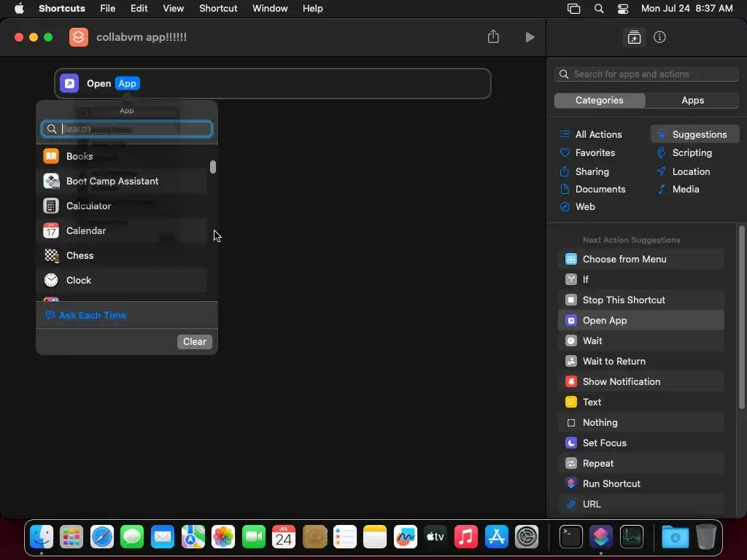Screen dimensions: 747x560
Task: Click the Open App action icon in editor
Action: [69, 83]
